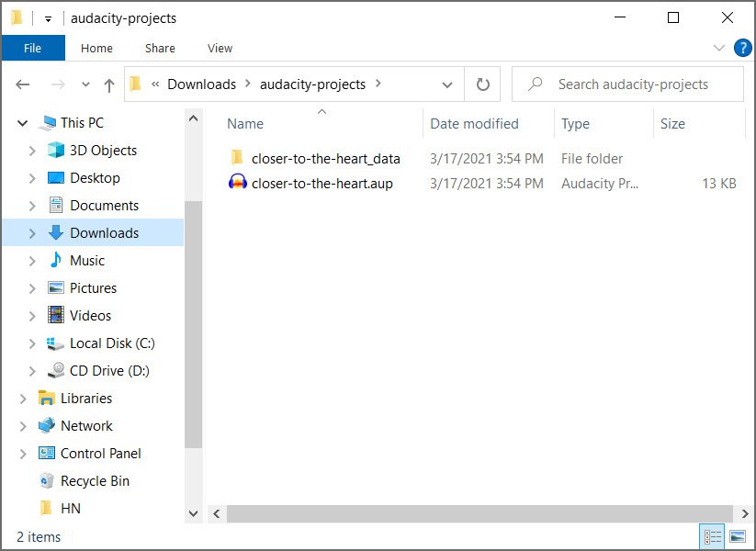The height and width of the screenshot is (551, 756).
Task: Click inside the Search audacity-projects box
Action: pyautogui.click(x=633, y=84)
